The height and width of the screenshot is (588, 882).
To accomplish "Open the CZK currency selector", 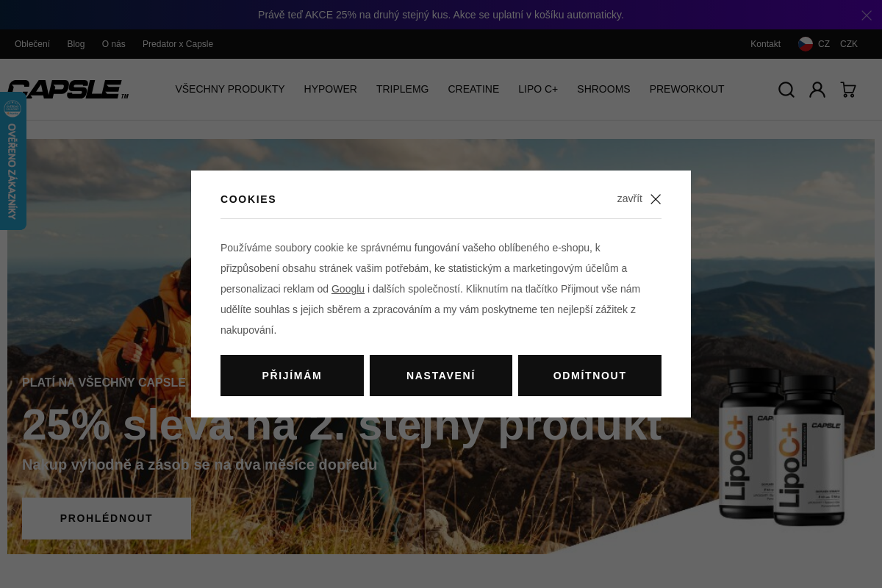I will (849, 44).
